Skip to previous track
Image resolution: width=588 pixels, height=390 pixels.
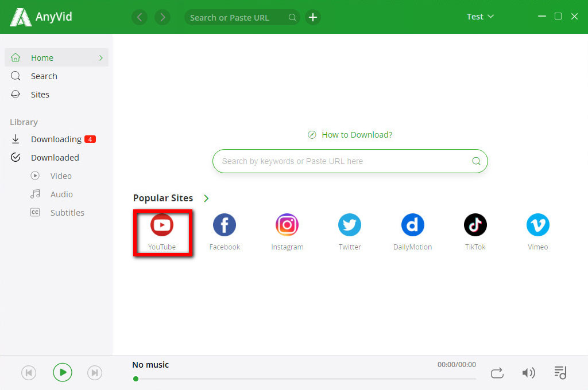tap(29, 373)
